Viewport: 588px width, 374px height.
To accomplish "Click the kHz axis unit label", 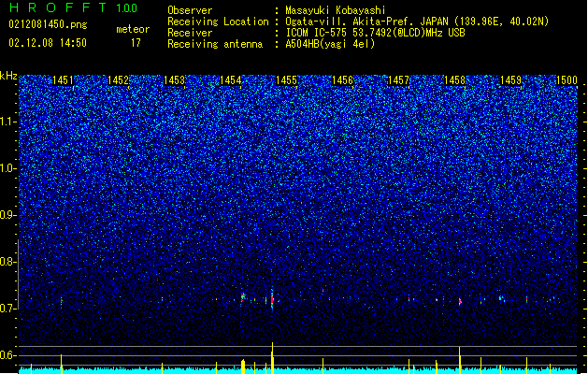I will pyautogui.click(x=8, y=76).
